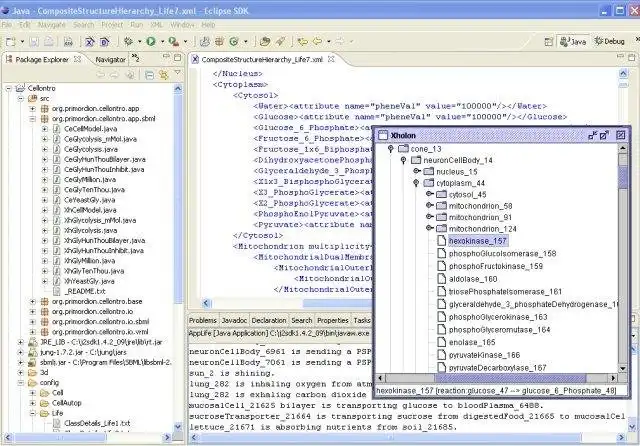Select aldolase_160 in the tree
This screenshot has width=640, height=446.
473,280
